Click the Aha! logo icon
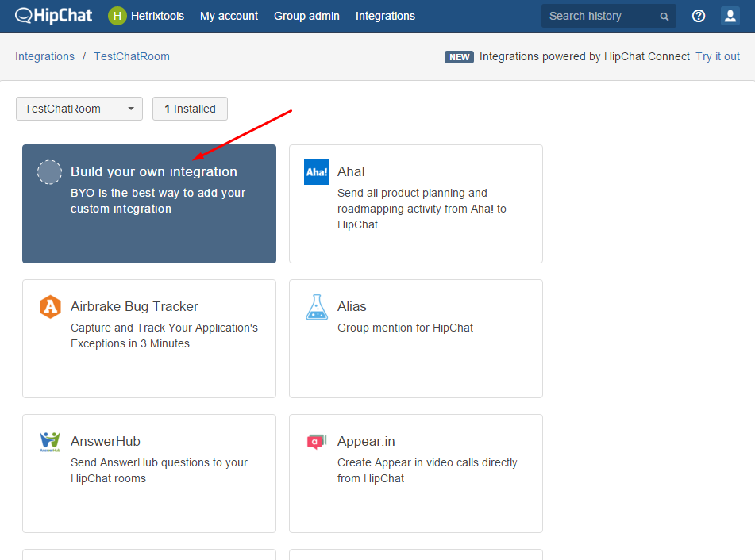This screenshot has width=755, height=560. (x=316, y=172)
